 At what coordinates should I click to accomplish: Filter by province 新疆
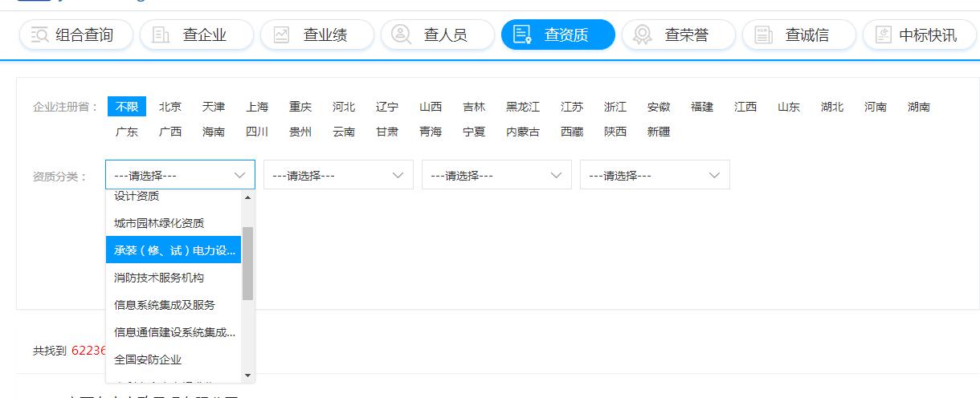[x=659, y=132]
